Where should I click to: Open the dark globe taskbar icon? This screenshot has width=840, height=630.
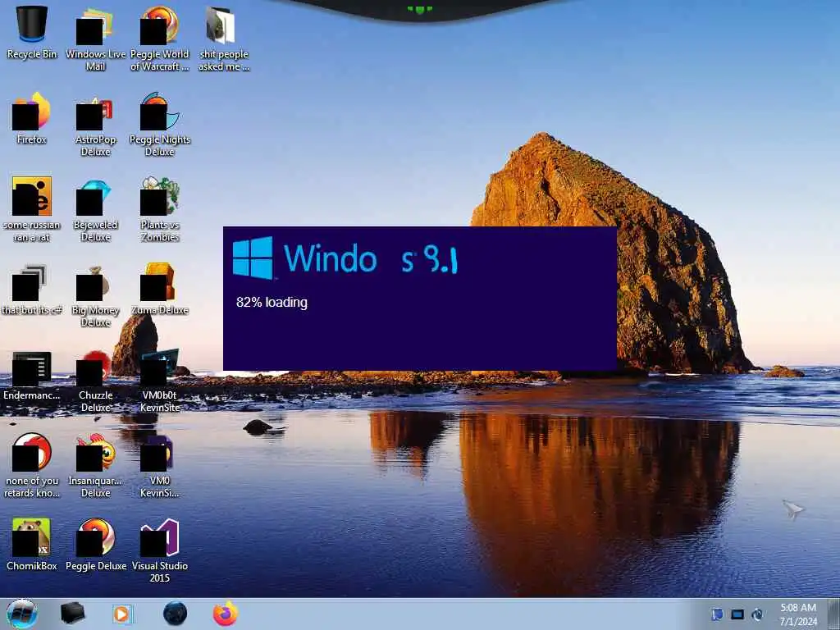176,614
